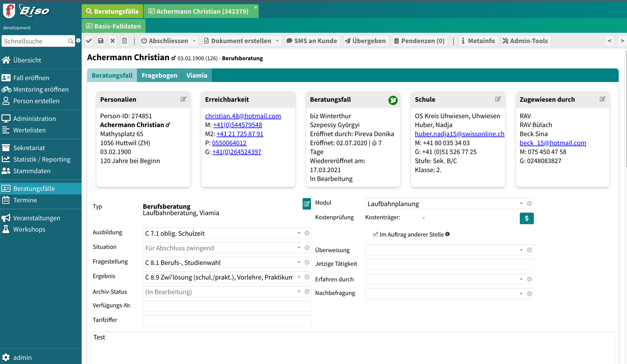627x364 pixels.
Task: Click green status icon in Beratungsfall card
Action: [x=393, y=100]
